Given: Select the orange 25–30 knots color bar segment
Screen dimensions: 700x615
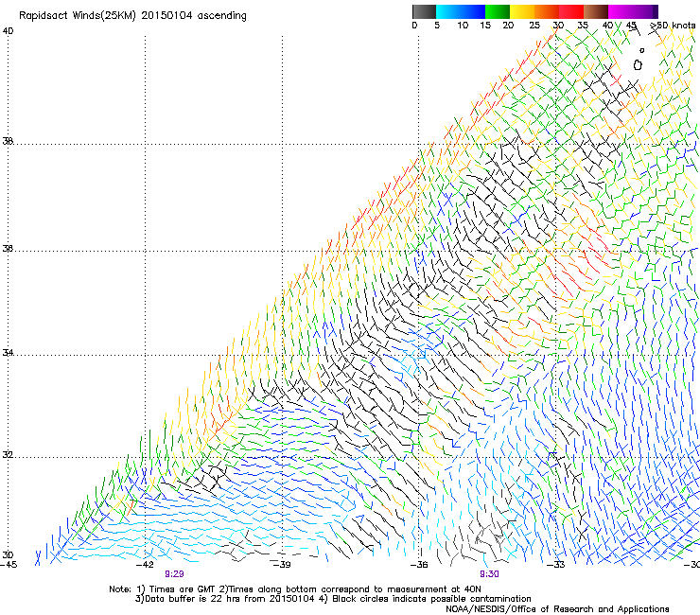Looking at the screenshot, I should [x=547, y=11].
